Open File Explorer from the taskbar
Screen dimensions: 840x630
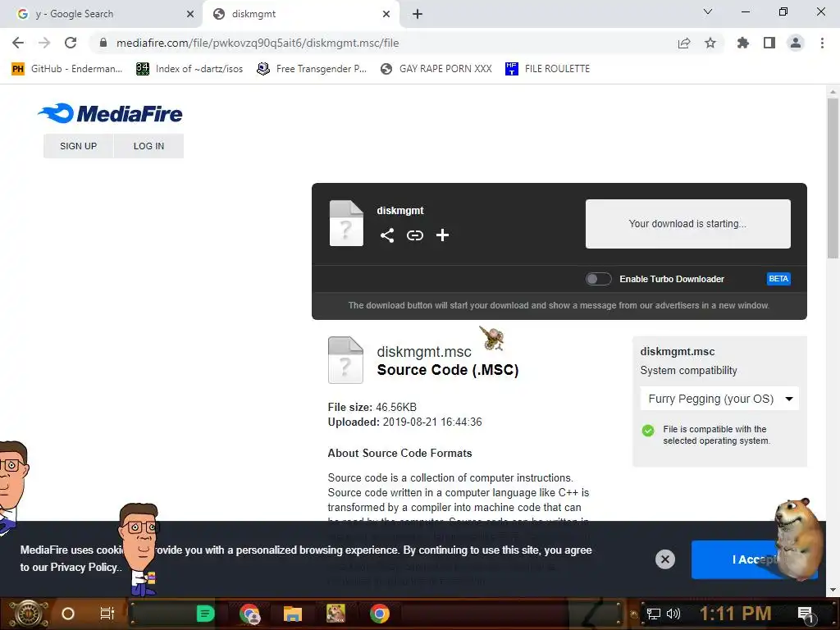(293, 614)
